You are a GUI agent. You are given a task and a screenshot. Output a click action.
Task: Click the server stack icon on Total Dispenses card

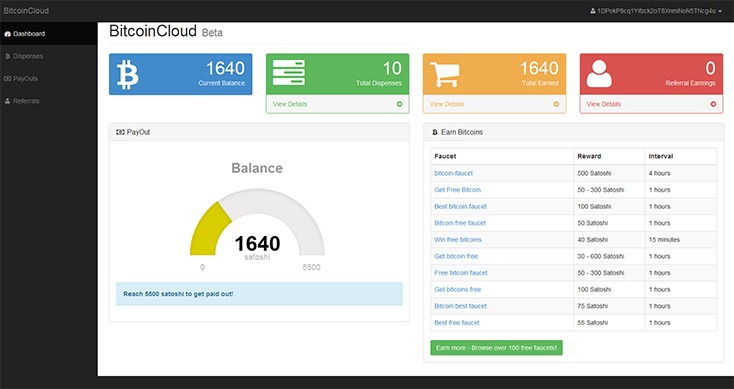point(288,73)
